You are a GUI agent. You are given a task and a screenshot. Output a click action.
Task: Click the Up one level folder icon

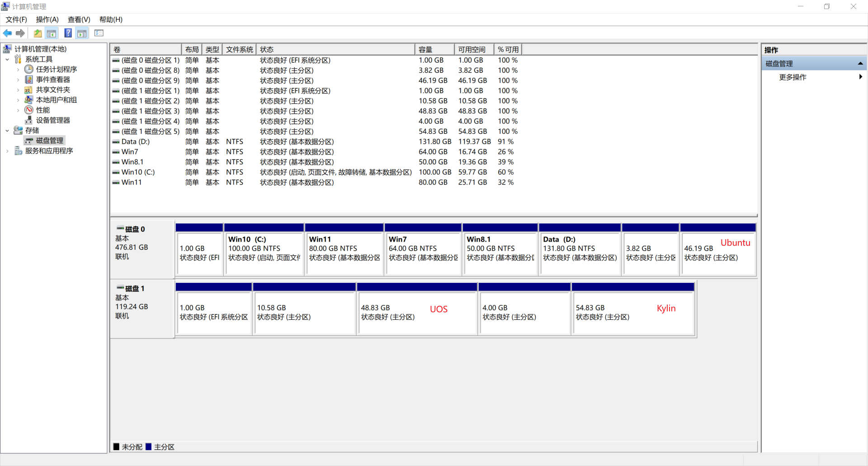point(38,33)
